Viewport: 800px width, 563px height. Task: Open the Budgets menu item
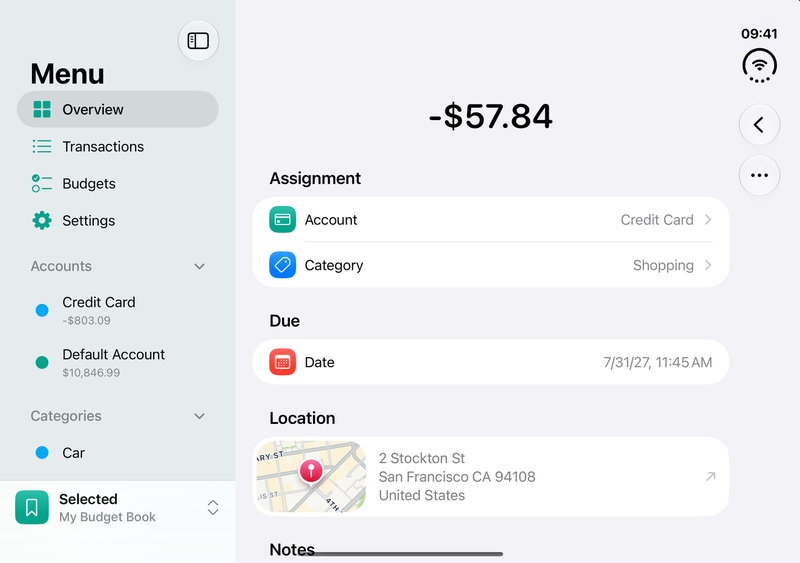click(x=118, y=184)
